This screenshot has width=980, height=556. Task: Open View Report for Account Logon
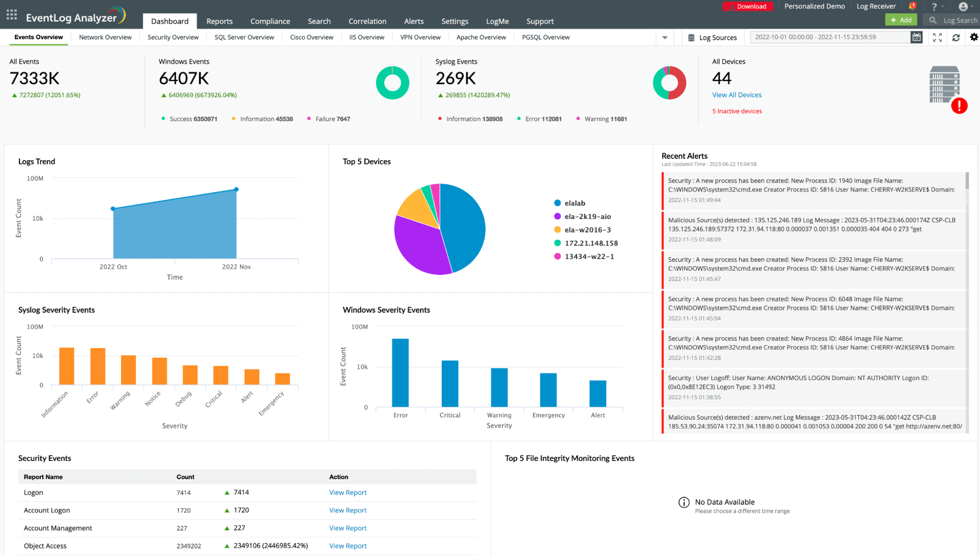coord(348,510)
